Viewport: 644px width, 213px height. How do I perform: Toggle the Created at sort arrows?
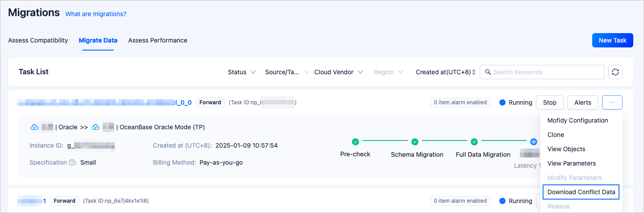coord(474,72)
